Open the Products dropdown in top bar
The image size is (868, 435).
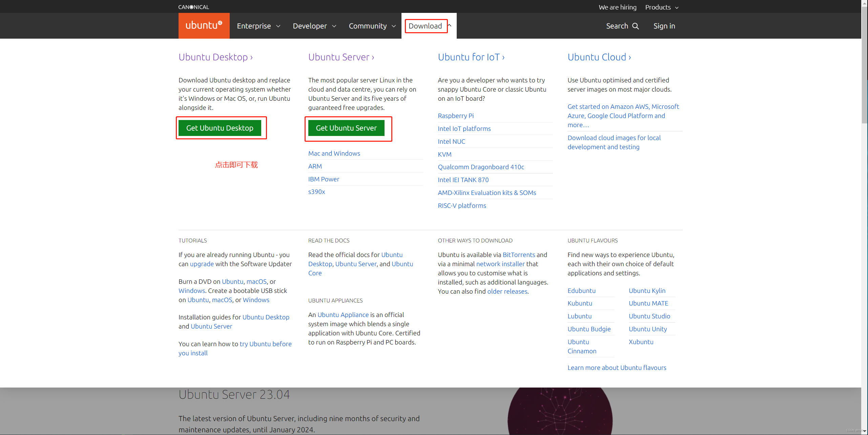pos(661,7)
